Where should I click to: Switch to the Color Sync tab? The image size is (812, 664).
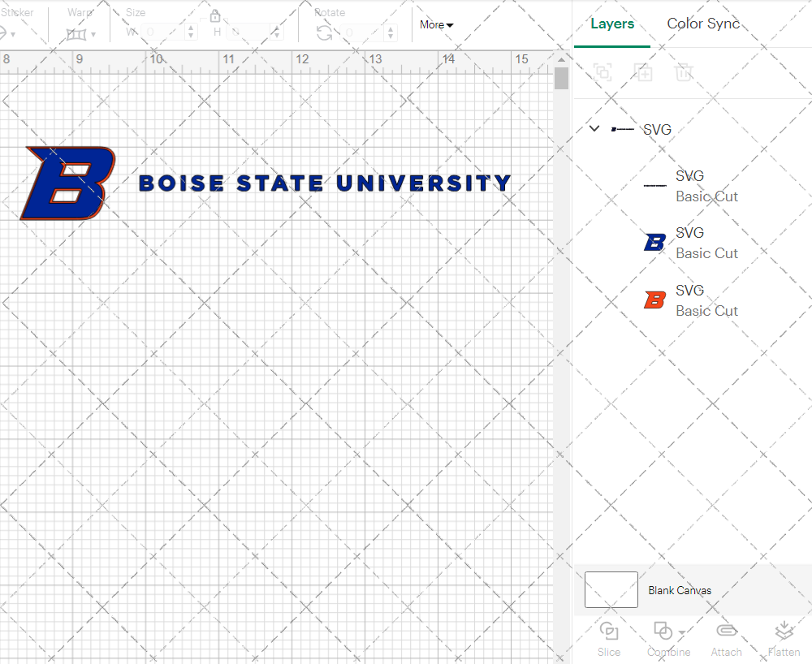tap(703, 24)
